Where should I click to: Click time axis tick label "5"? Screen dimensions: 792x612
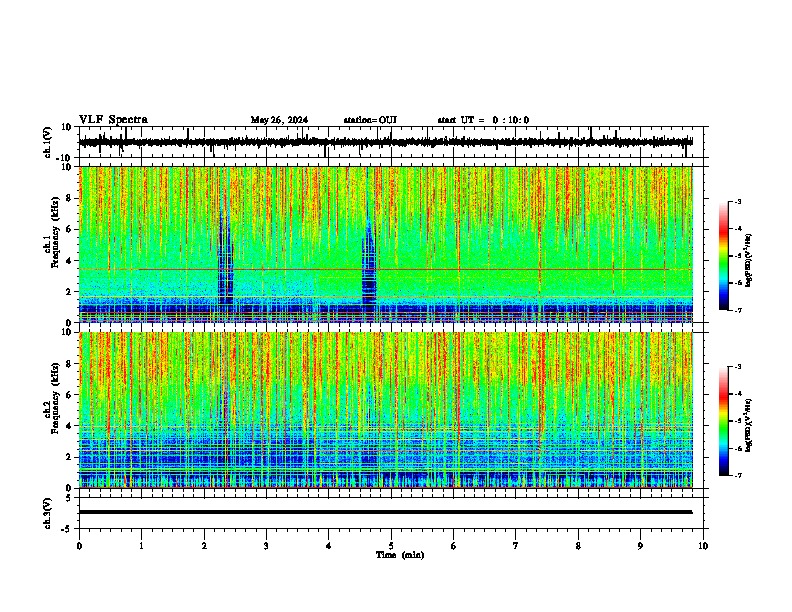point(391,546)
